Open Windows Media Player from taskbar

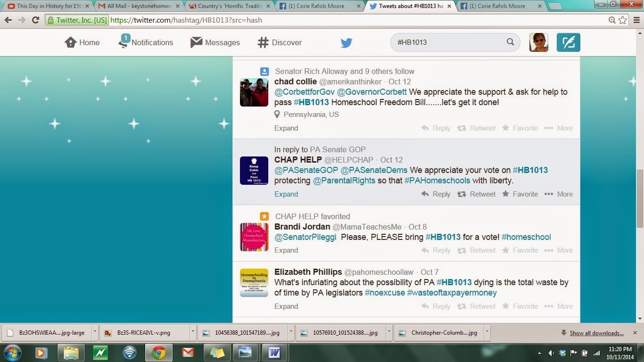[x=41, y=353]
